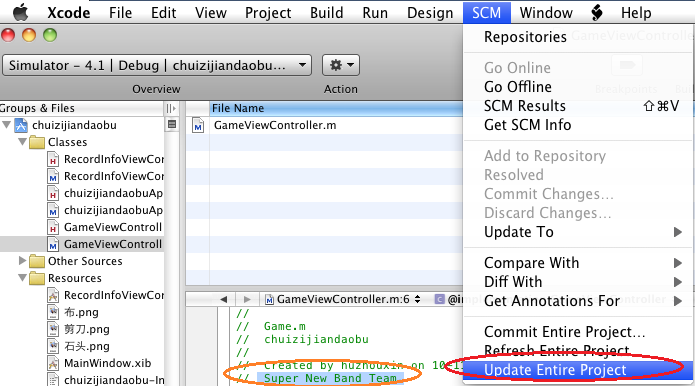Image resolution: width=695 pixels, height=386 pixels.
Task: Select GameViewController header file
Action: [105, 227]
